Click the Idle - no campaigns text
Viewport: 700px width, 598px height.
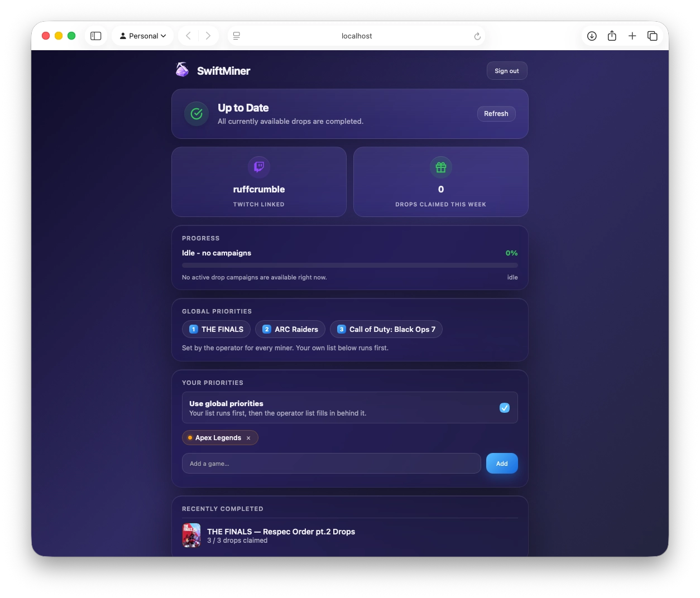(217, 253)
